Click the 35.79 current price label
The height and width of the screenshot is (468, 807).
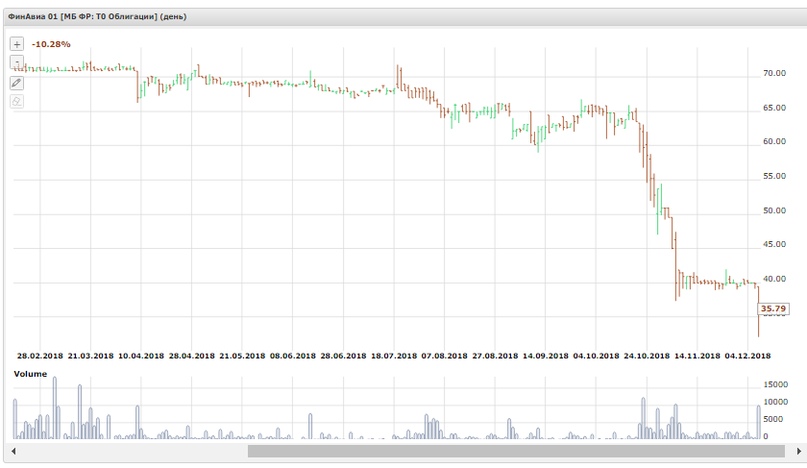point(776,310)
